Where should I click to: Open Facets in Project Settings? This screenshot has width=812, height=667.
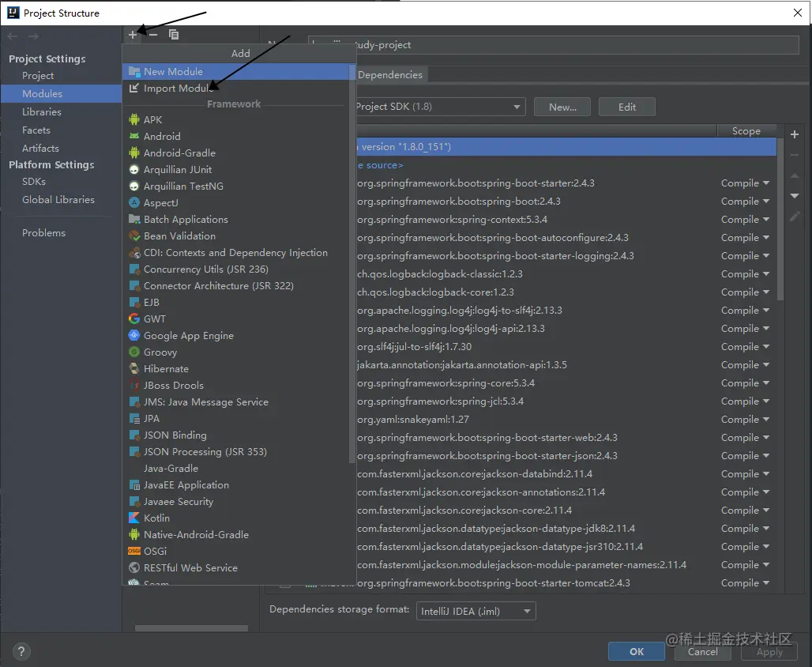pyautogui.click(x=61, y=130)
